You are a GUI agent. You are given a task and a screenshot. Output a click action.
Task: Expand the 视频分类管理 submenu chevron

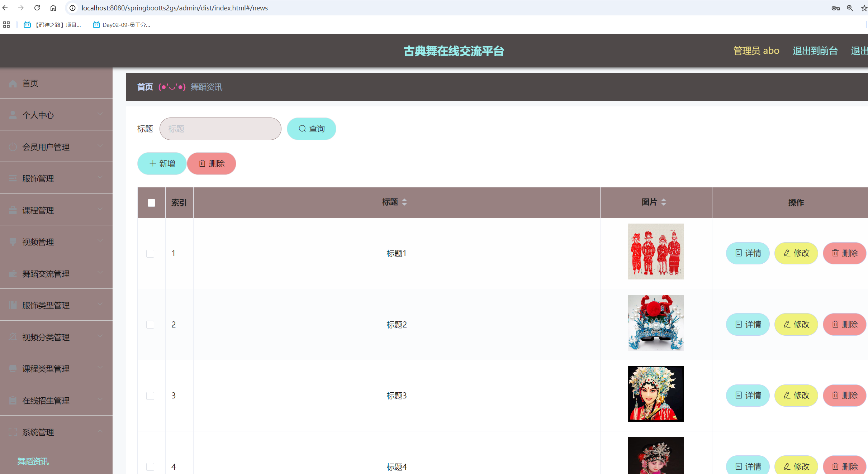100,336
